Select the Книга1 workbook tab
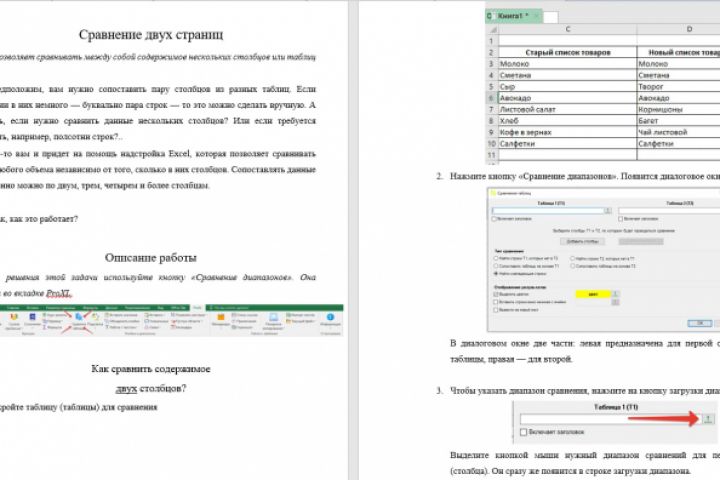The width and height of the screenshot is (720, 480). point(513,16)
